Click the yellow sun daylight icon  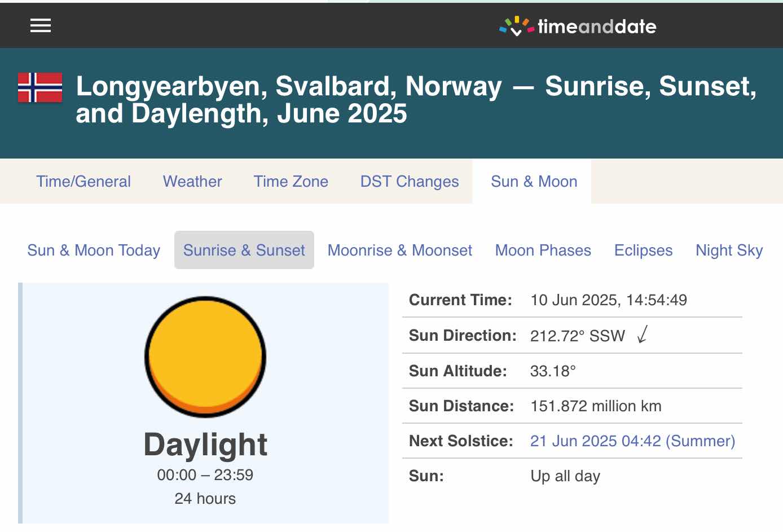(205, 357)
